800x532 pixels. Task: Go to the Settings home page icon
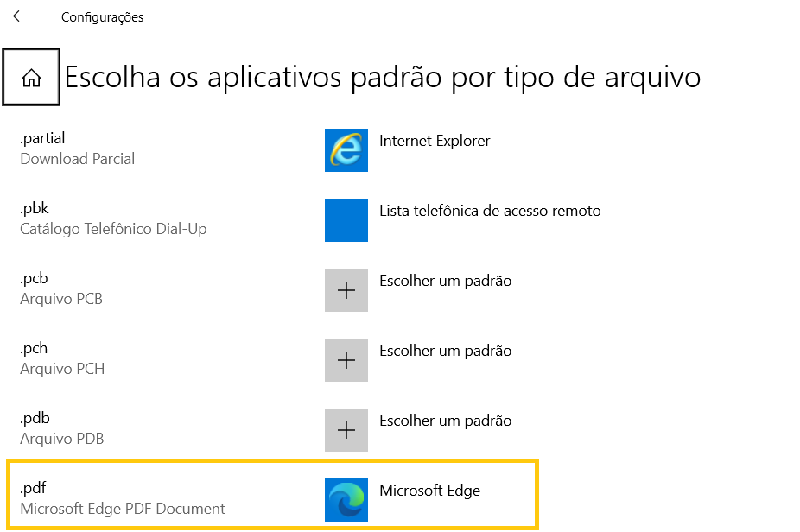[x=31, y=78]
